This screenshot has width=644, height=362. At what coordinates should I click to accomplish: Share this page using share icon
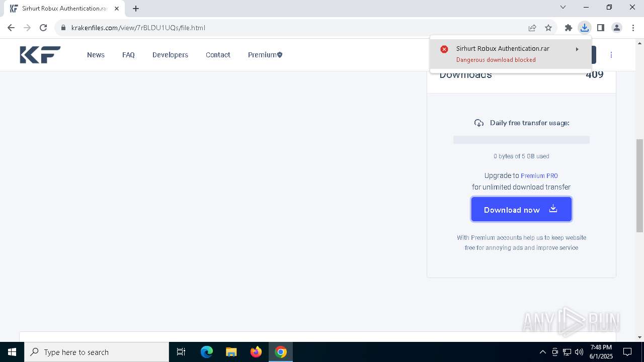click(x=532, y=28)
